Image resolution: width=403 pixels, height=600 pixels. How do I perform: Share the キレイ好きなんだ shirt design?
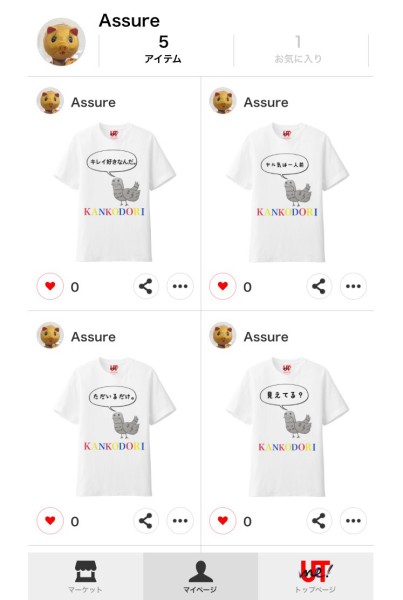[x=146, y=286]
